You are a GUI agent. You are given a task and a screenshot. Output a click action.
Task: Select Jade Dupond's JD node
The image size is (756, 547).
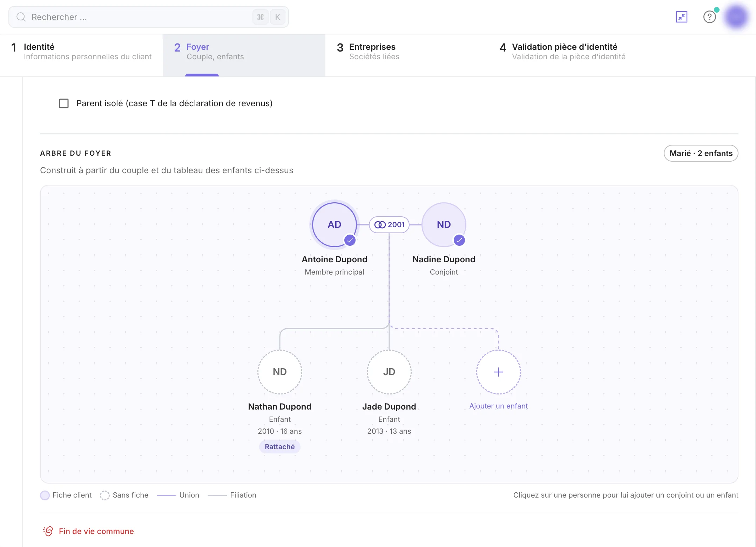389,372
